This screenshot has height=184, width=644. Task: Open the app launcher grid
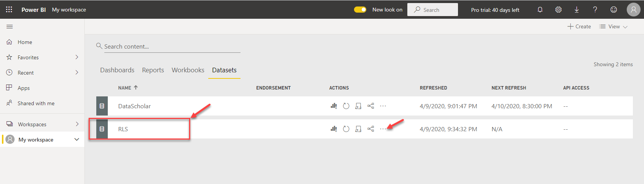click(x=9, y=10)
